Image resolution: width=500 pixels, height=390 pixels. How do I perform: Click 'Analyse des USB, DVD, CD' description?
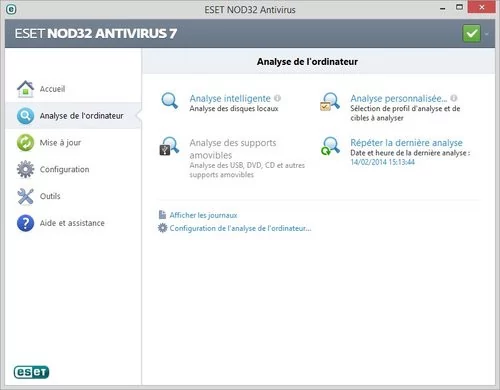tap(247, 170)
